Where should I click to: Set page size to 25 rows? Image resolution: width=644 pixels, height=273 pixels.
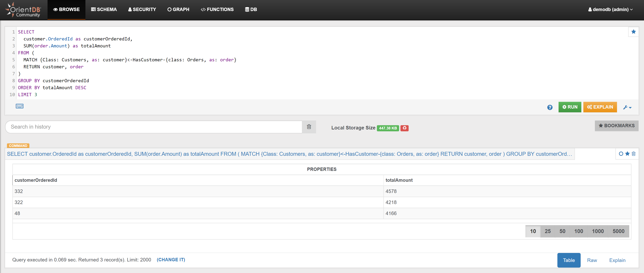[x=548, y=231]
